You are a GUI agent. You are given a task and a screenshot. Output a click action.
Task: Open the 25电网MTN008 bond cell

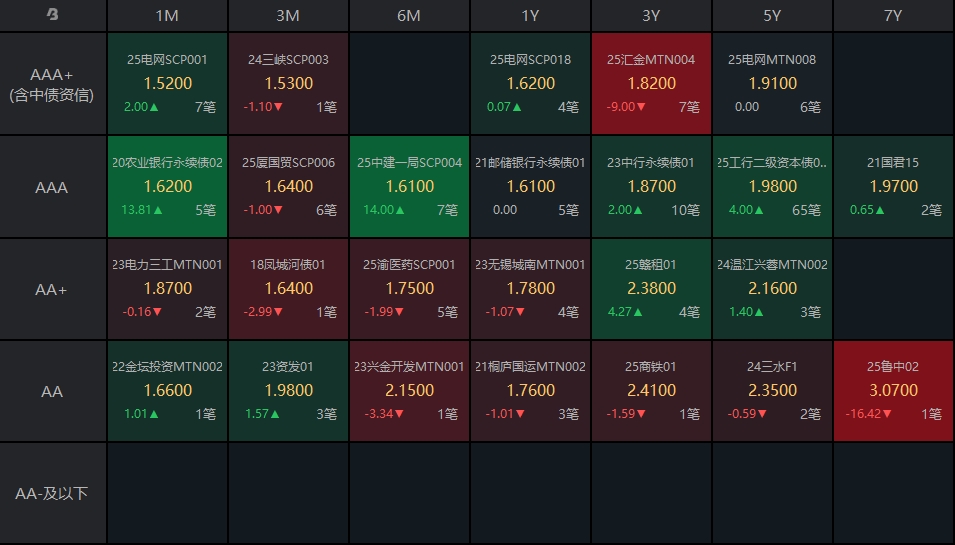pos(772,83)
